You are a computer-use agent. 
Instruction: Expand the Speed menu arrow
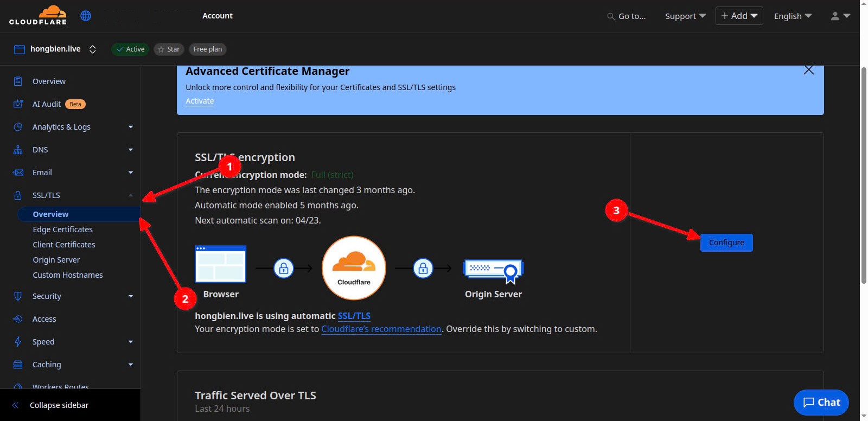131,342
